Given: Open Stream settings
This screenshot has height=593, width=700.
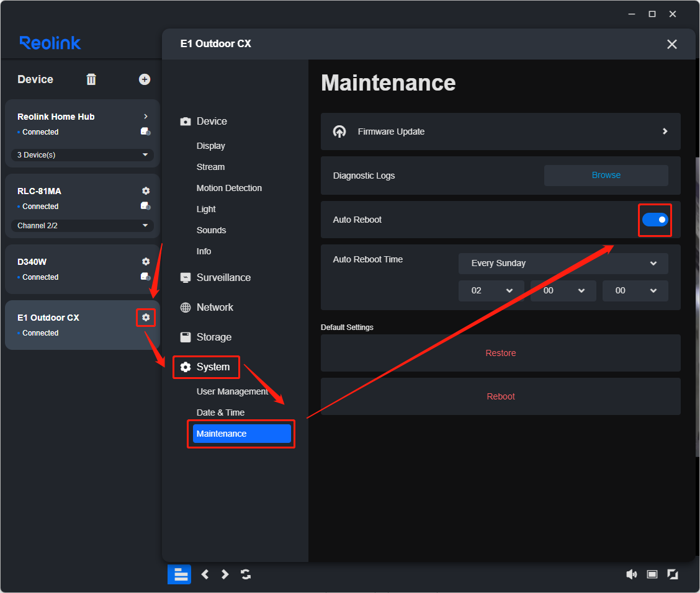Looking at the screenshot, I should click(x=211, y=167).
